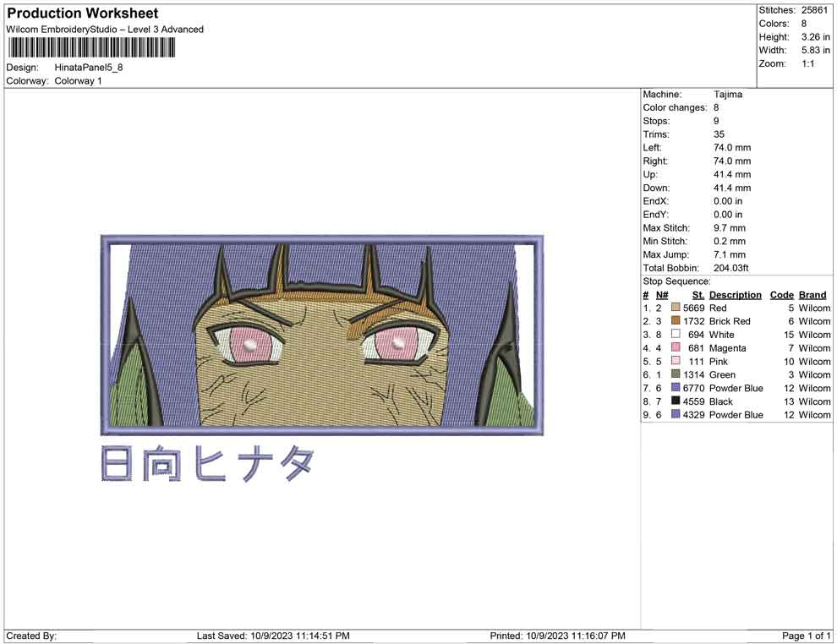Click the White 694 color swatch
Viewport: 837px width, 644px height.
click(676, 334)
